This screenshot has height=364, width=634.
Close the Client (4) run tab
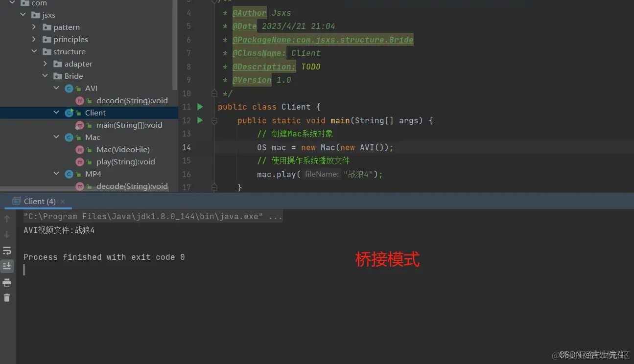63,202
